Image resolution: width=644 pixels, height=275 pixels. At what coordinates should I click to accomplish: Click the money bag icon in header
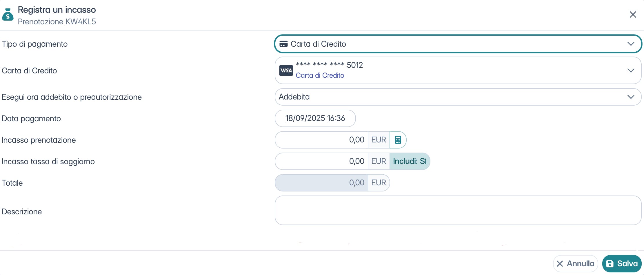(x=8, y=15)
